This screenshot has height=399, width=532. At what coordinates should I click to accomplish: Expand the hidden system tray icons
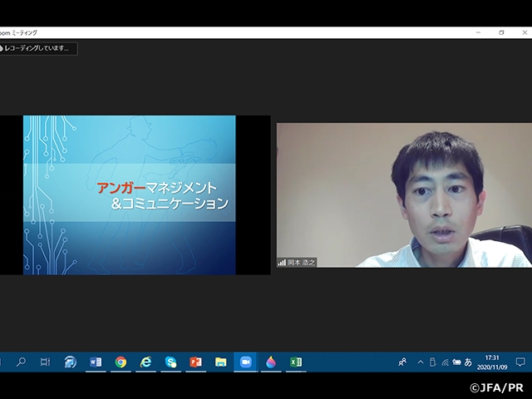420,362
